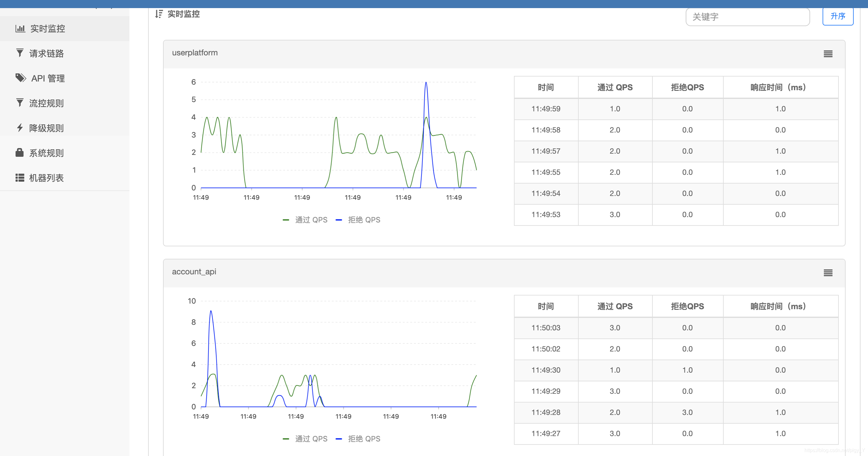Image resolution: width=868 pixels, height=456 pixels.
Task: Click the lightning bolt icon beside 降级规则
Action: point(20,128)
